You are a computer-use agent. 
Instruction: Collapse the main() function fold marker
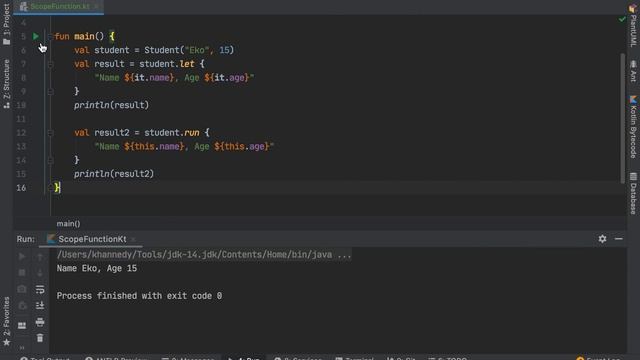coord(50,36)
